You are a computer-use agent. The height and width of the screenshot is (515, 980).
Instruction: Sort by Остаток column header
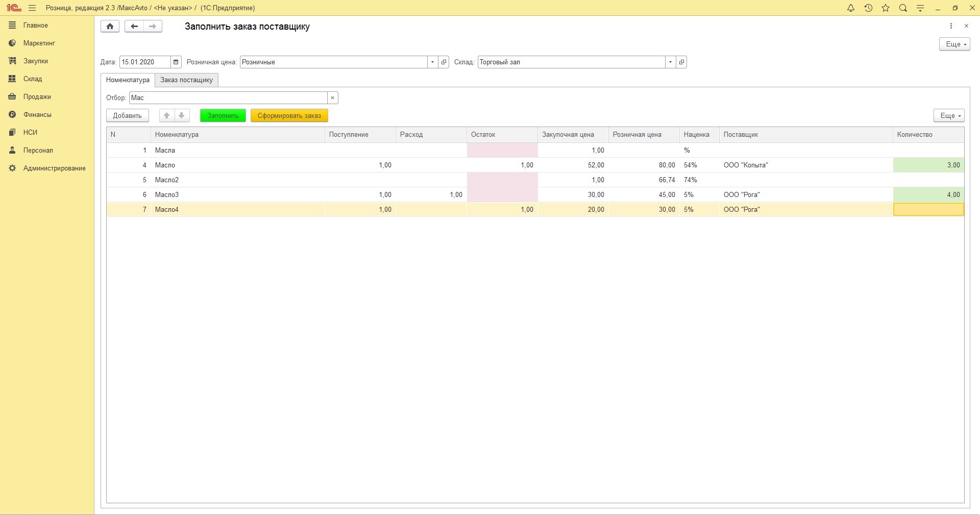pos(502,135)
